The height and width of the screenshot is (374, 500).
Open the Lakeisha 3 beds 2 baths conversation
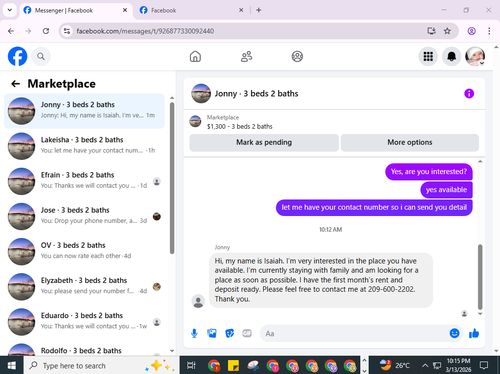pos(84,146)
